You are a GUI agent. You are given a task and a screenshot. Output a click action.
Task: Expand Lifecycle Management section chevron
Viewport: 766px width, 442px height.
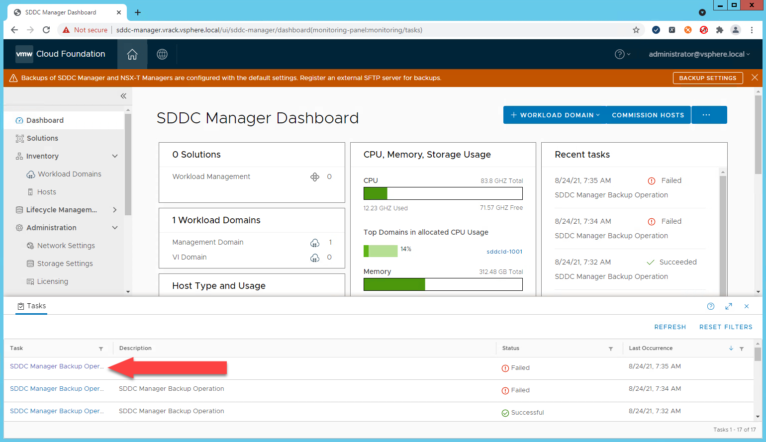[115, 210]
